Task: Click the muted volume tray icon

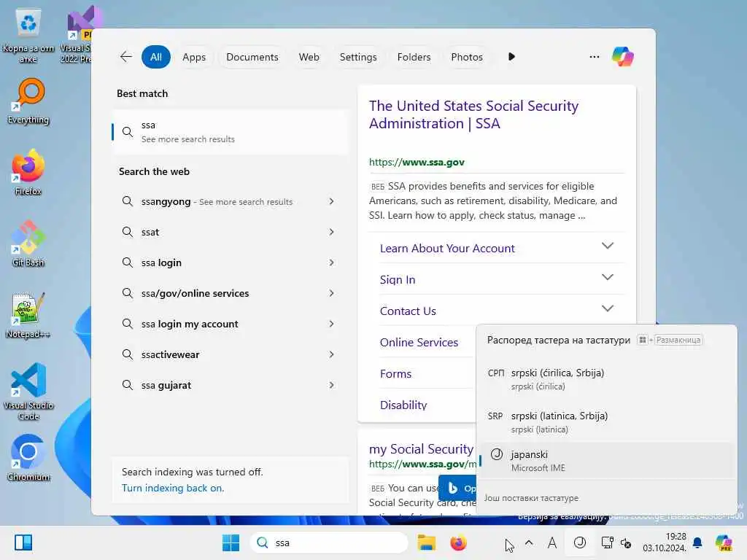Action: coord(626,542)
